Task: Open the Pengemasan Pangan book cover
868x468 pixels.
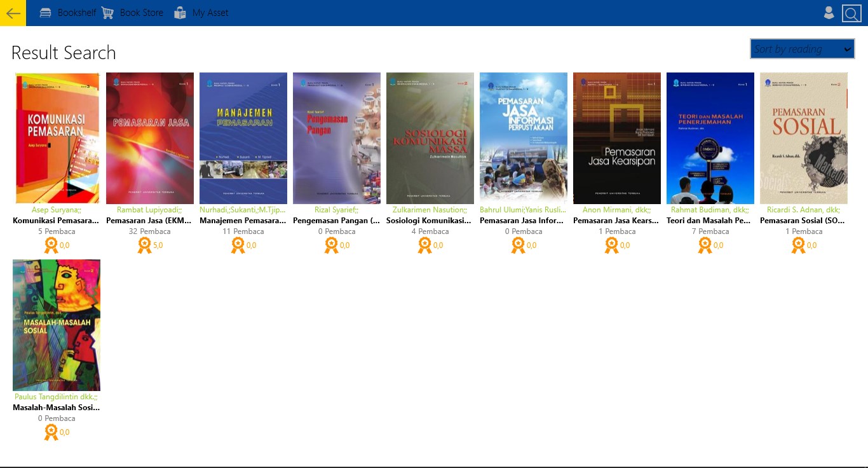Action: coord(336,138)
